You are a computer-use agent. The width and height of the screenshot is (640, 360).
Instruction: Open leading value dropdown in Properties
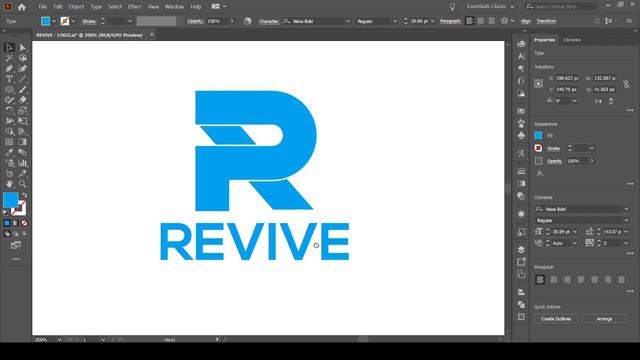click(x=626, y=232)
